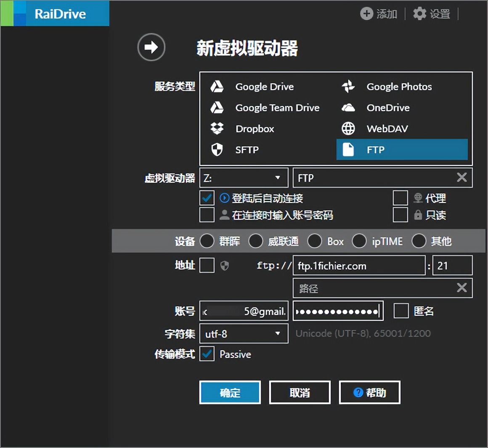
Task: Click the password field with dots
Action: [x=338, y=311]
